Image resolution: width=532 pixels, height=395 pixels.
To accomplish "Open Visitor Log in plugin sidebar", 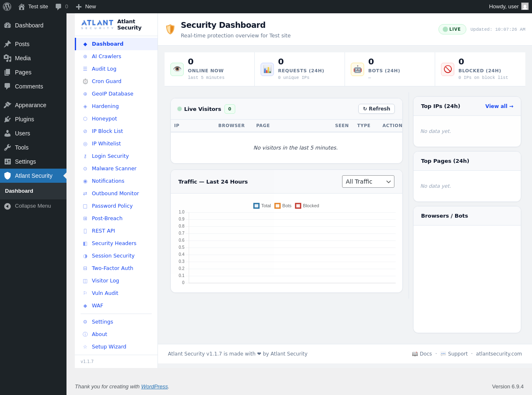I will [116, 281].
